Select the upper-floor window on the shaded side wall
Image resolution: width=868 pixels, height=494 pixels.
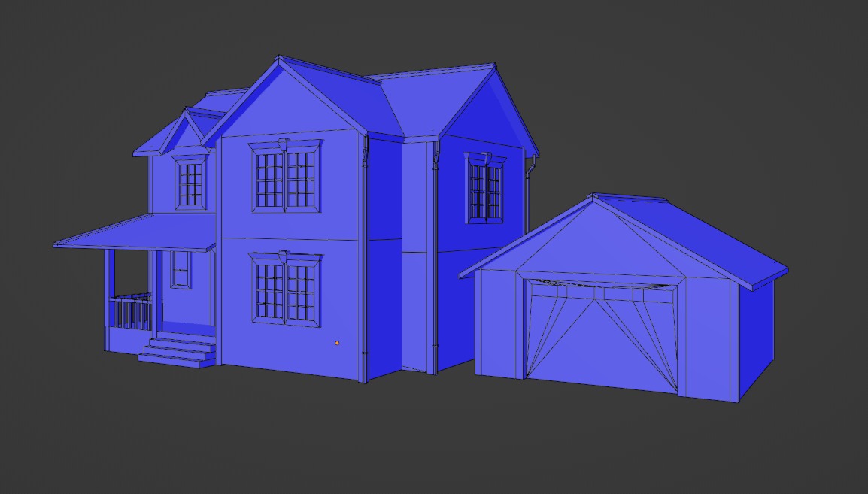(485, 188)
